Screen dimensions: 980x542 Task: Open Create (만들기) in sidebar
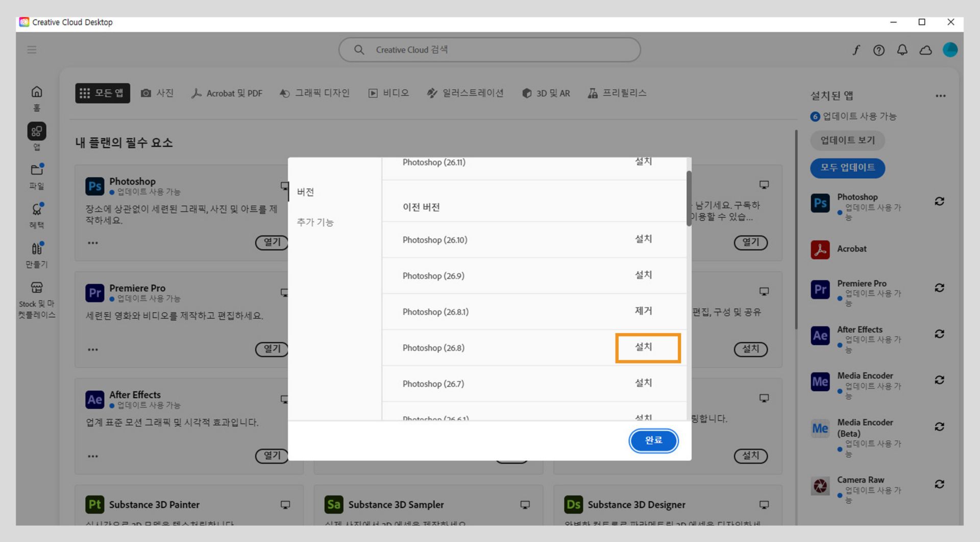[37, 254]
